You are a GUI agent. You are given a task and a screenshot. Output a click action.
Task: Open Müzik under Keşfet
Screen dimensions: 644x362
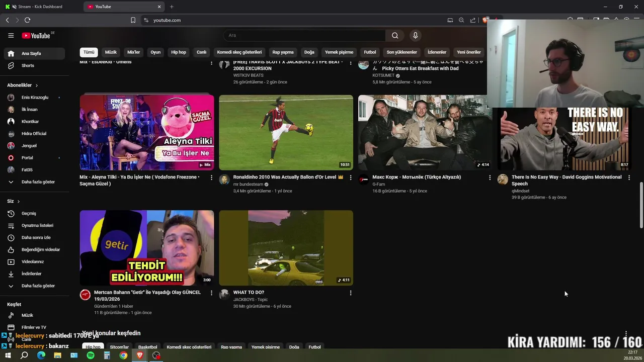pos(34,315)
